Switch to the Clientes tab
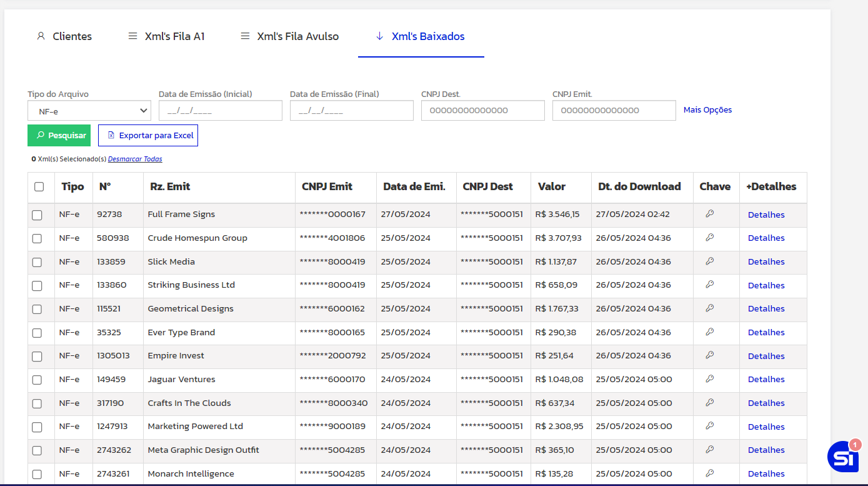The width and height of the screenshot is (868, 486). [x=64, y=36]
